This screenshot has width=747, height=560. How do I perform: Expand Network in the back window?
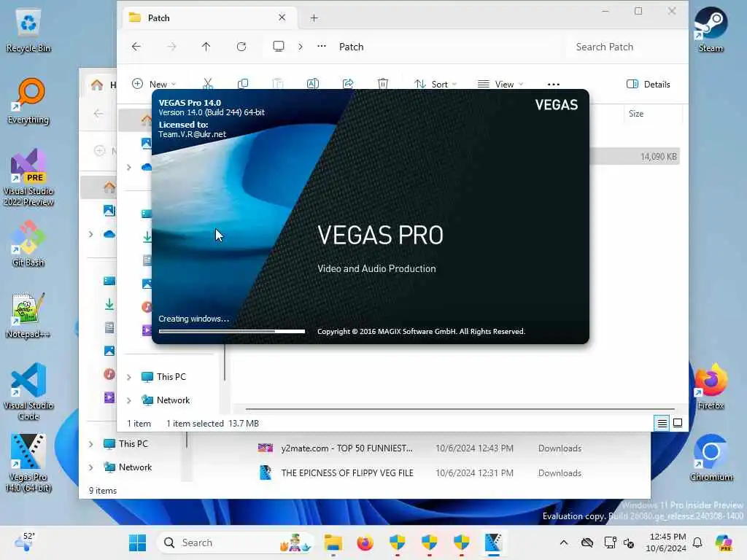tap(90, 467)
